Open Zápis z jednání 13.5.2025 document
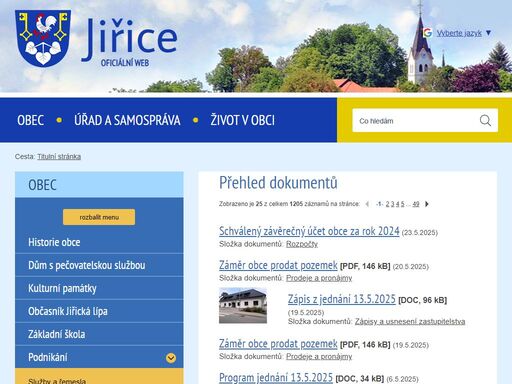This screenshot has height=384, width=512. 342,299
